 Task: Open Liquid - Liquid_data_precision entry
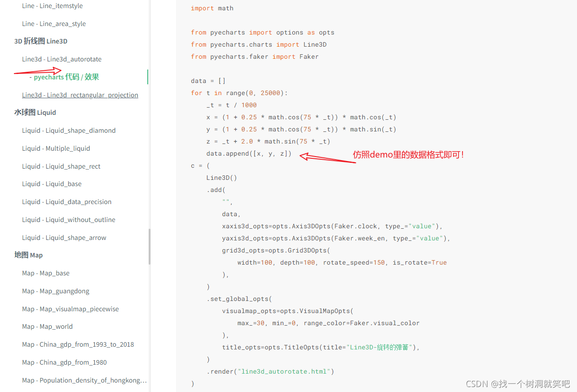point(66,202)
